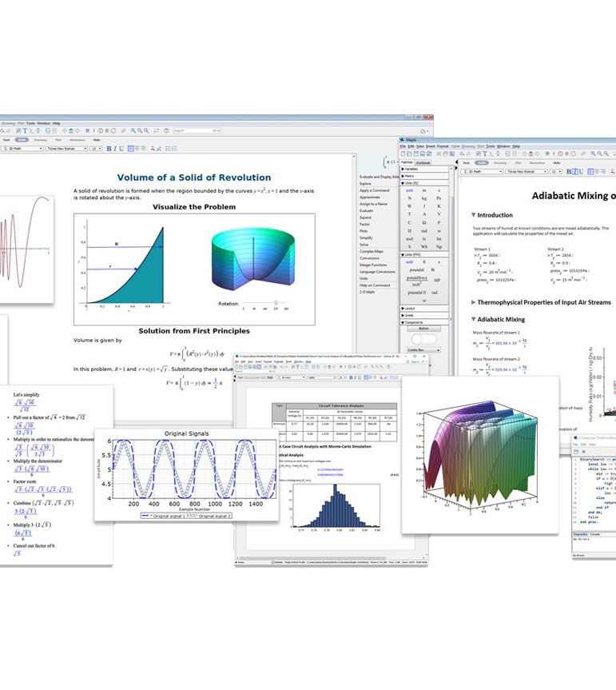Click the Print icon in the Adiabatic Mixing window
616x690 pixels.
click(423, 154)
